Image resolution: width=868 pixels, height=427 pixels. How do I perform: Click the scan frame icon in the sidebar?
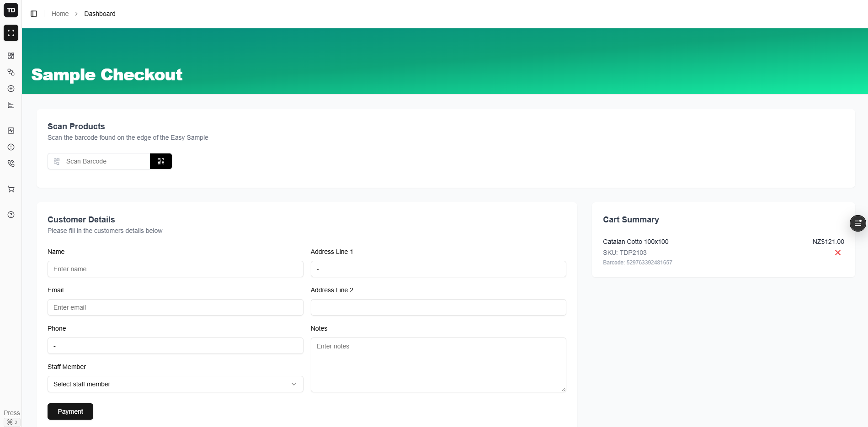11,33
